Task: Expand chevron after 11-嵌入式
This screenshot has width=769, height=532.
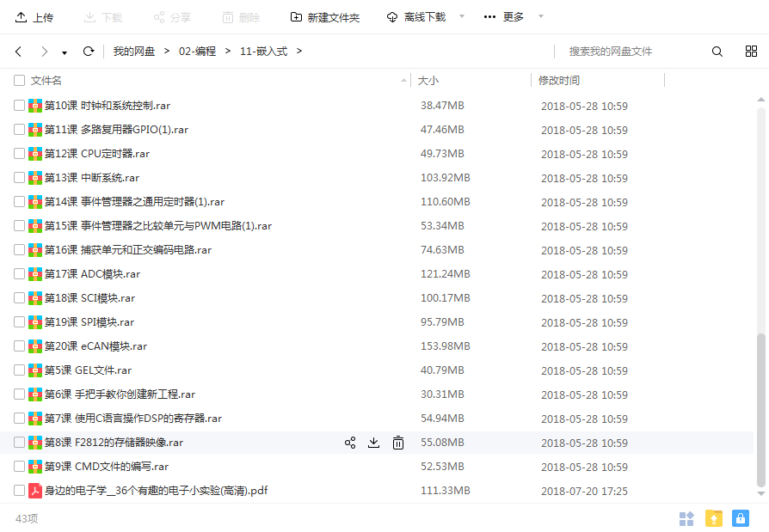Action: tap(299, 51)
